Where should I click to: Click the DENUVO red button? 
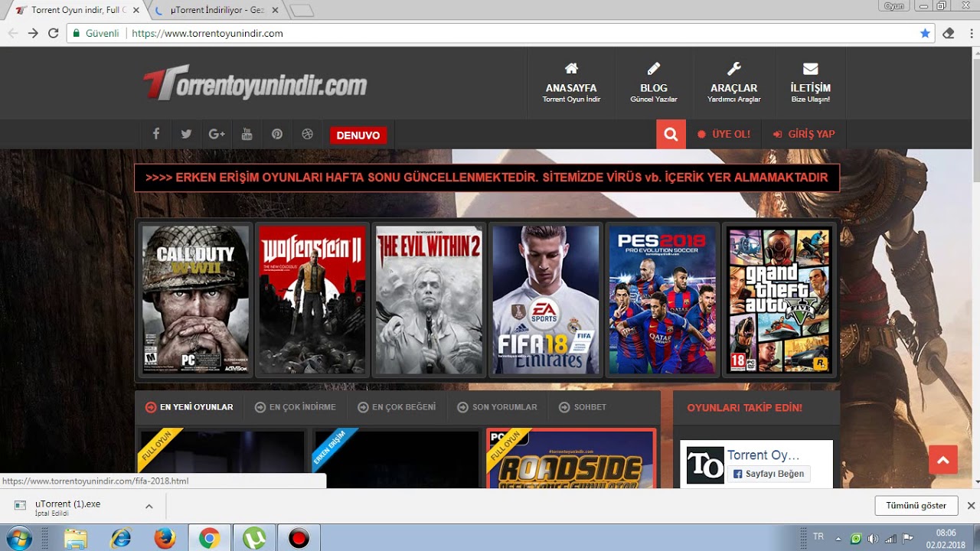(x=358, y=135)
